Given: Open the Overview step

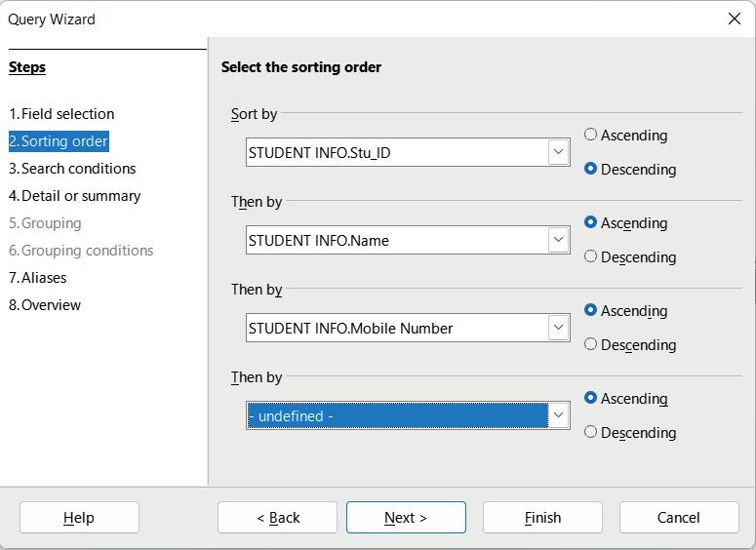Looking at the screenshot, I should pos(45,305).
